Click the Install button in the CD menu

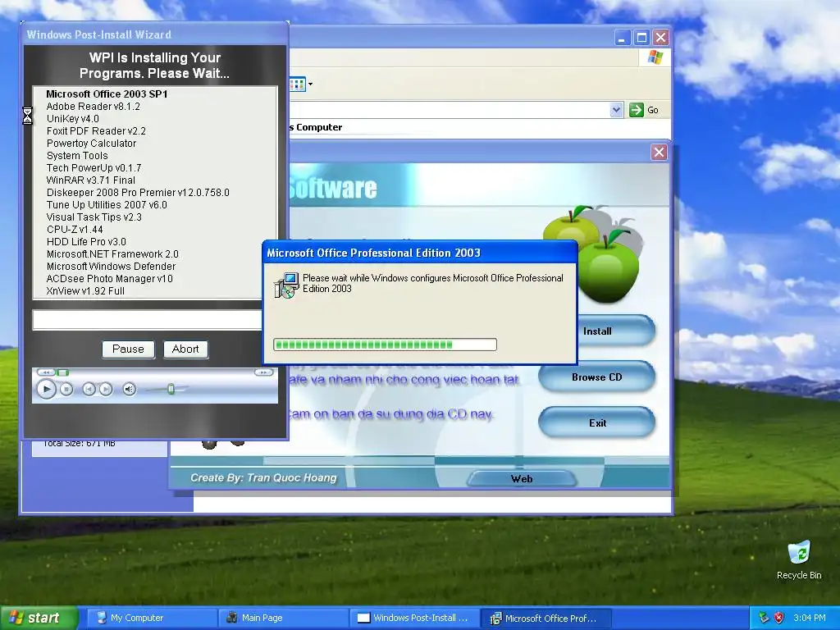click(x=615, y=331)
